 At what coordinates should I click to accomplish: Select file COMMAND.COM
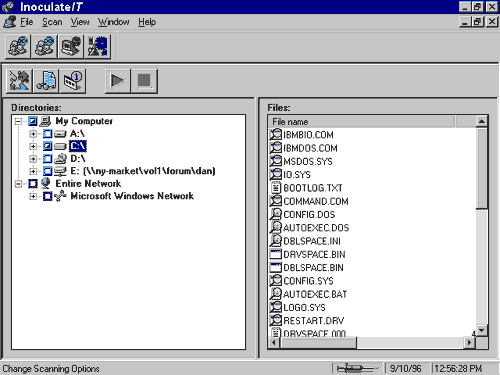(x=316, y=201)
